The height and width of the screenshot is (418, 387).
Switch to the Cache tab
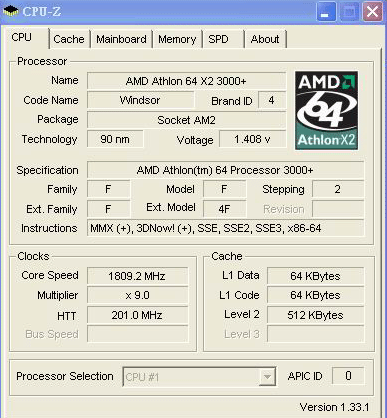69,39
